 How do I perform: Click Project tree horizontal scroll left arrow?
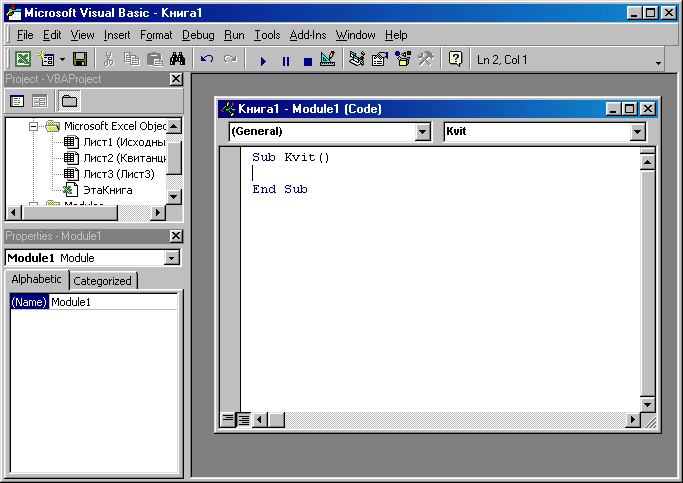coord(14,213)
